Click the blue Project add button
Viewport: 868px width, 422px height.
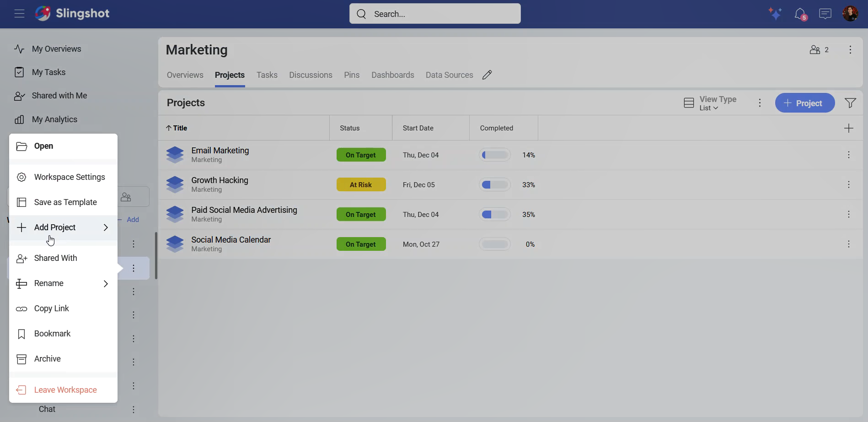pos(805,103)
